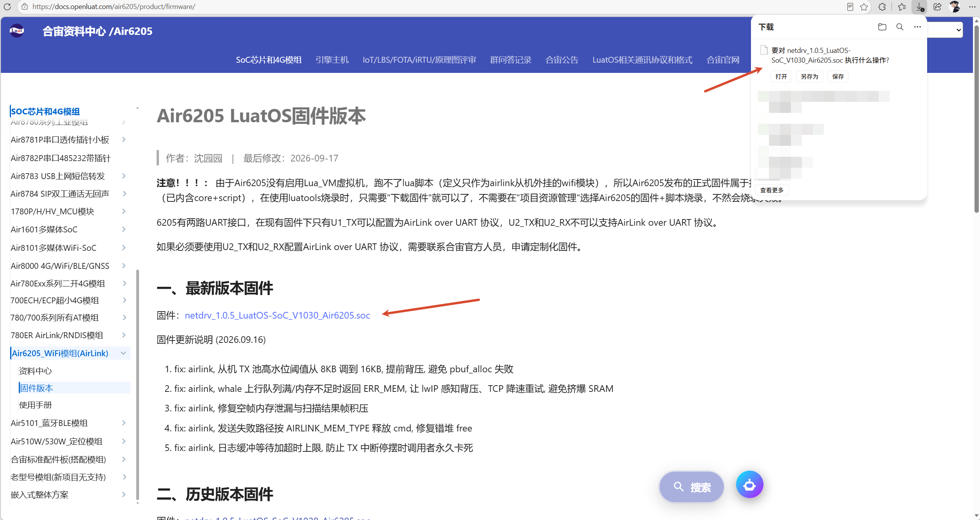The width and height of the screenshot is (980, 520).
Task: Click the site lock icon in address bar
Action: [x=25, y=7]
